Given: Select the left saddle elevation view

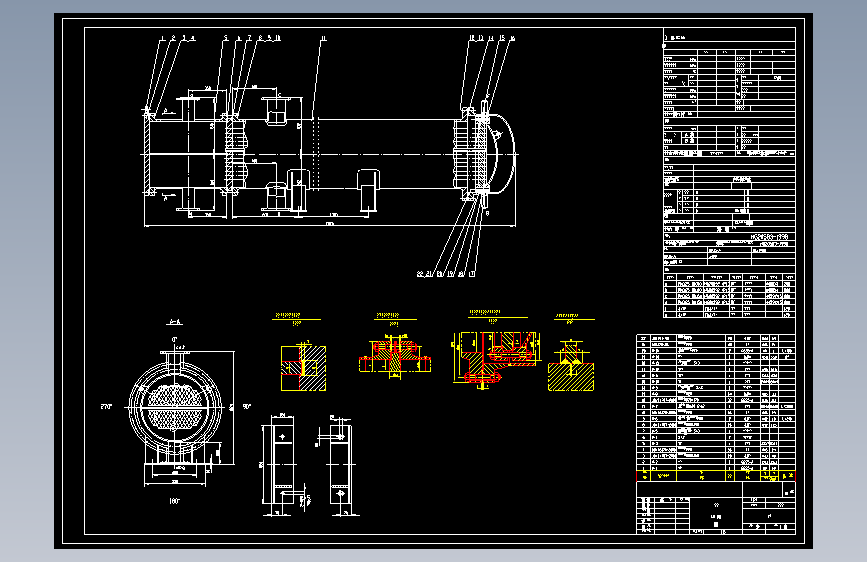Looking at the screenshot, I should [282, 466].
